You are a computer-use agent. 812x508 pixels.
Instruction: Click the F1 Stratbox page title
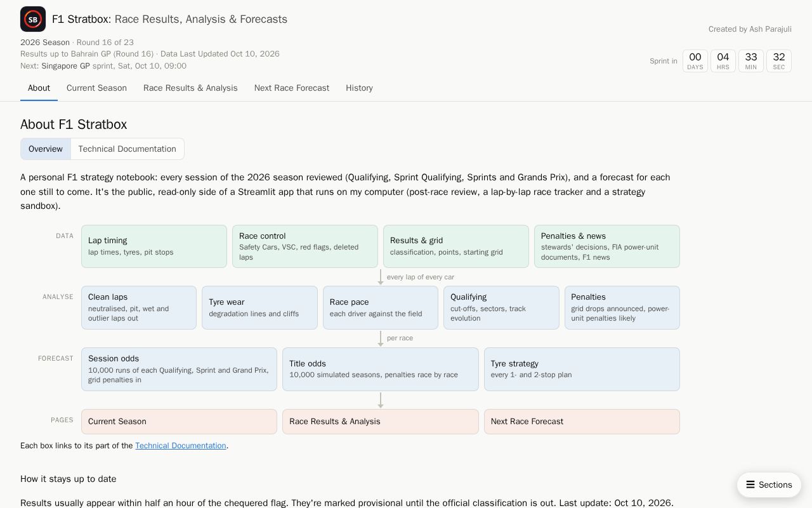click(x=169, y=19)
